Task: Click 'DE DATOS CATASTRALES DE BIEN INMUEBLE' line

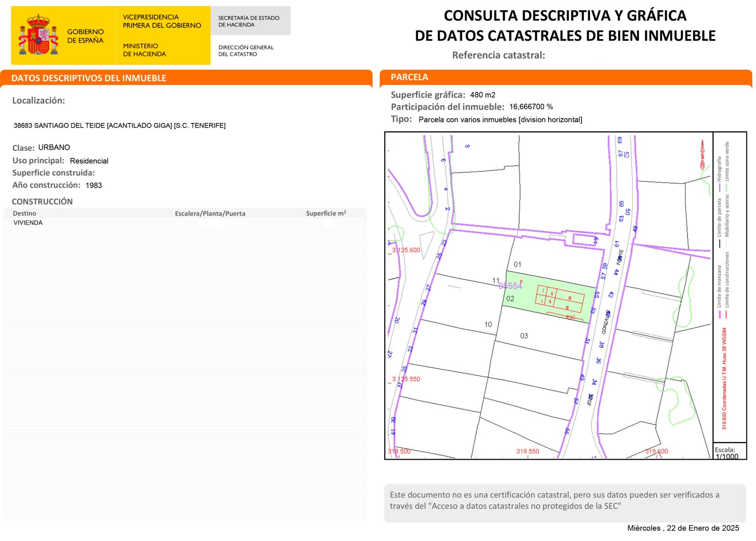Action: [x=565, y=35]
